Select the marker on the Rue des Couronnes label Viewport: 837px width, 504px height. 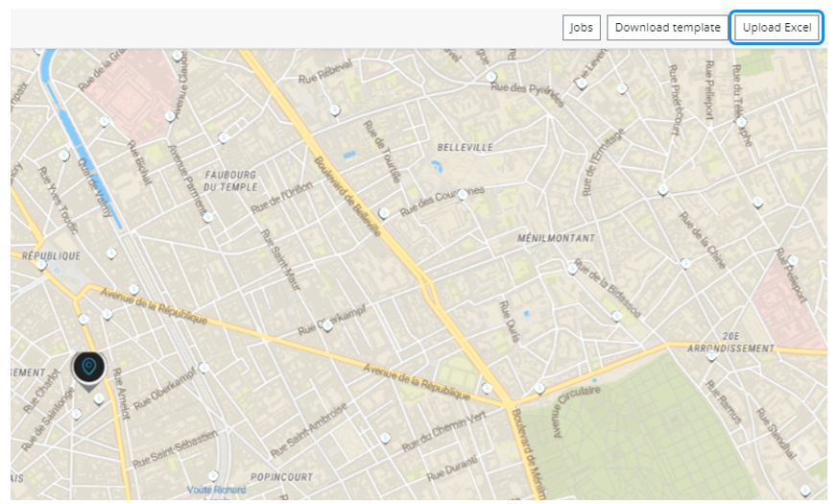pyautogui.click(x=463, y=195)
